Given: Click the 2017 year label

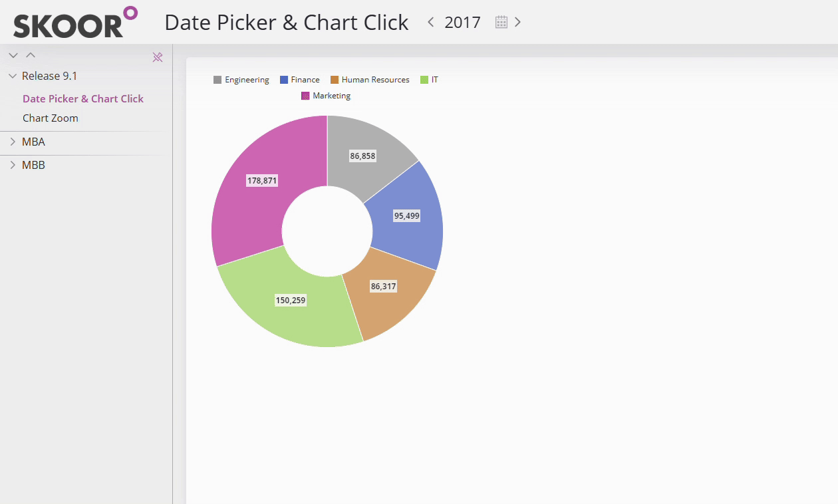Looking at the screenshot, I should 462,22.
